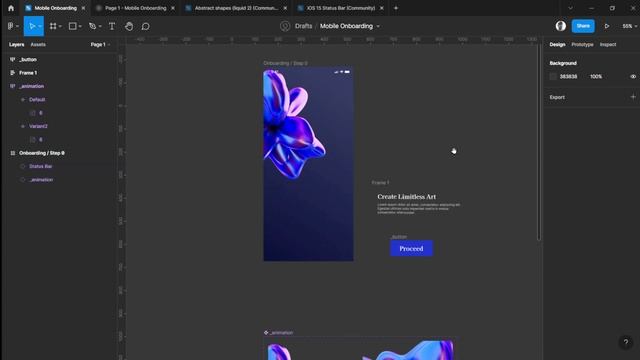Click the variant icon beside Variant2 layer
Screen dimensions: 640x360
click(x=23, y=126)
